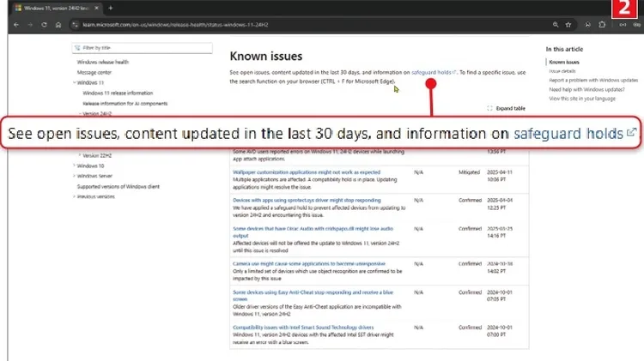
Task: Open Camera use unresponsive applications issue link
Action: click(309, 264)
